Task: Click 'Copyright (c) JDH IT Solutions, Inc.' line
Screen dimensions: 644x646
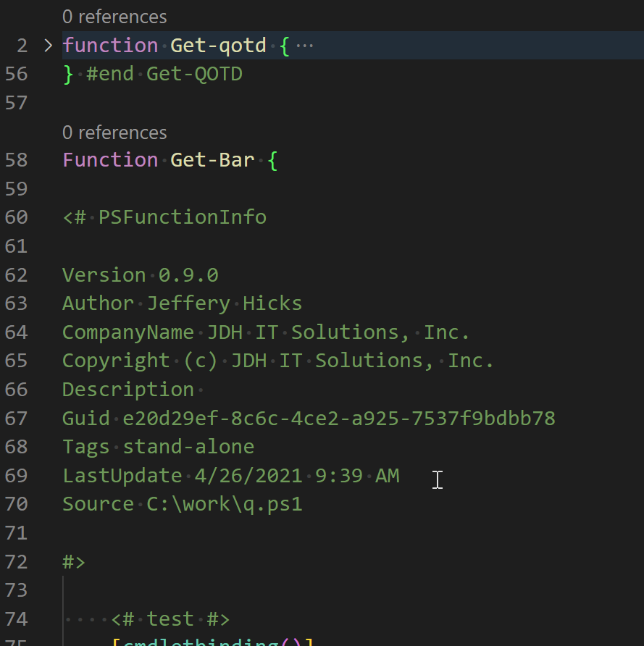Action: 277,361
